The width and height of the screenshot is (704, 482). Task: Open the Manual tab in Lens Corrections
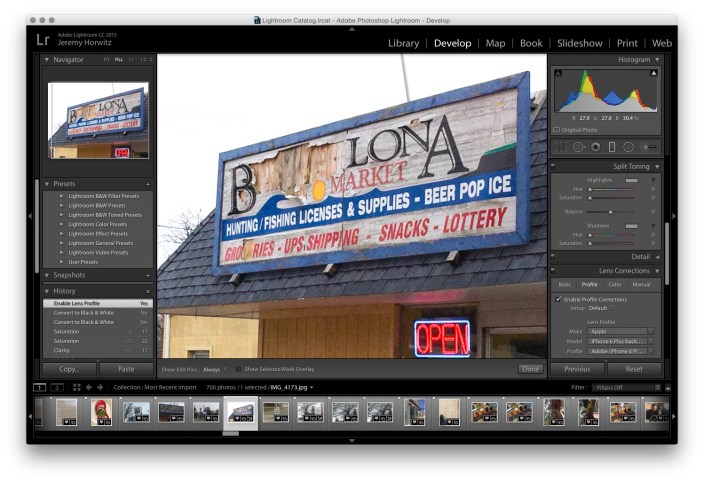click(640, 284)
